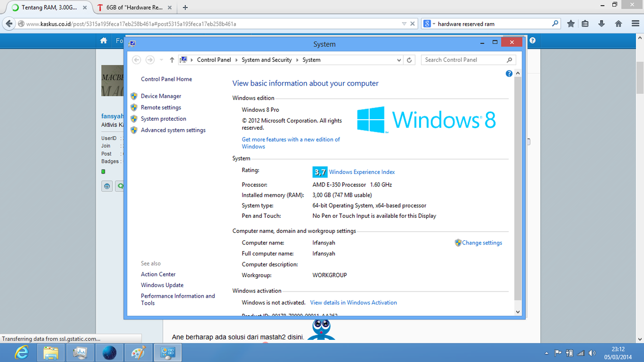Click the battery power tray icon
Screen dimensions: 644x362
coord(570,353)
